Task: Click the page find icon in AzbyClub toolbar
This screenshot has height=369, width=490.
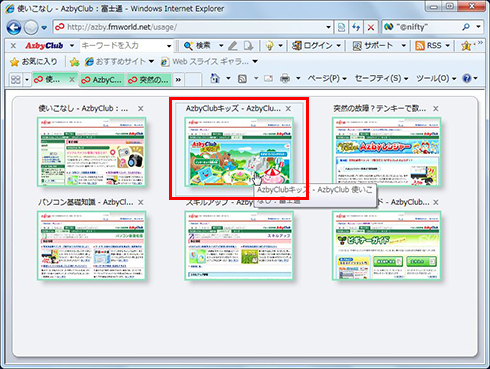Action: (248, 46)
